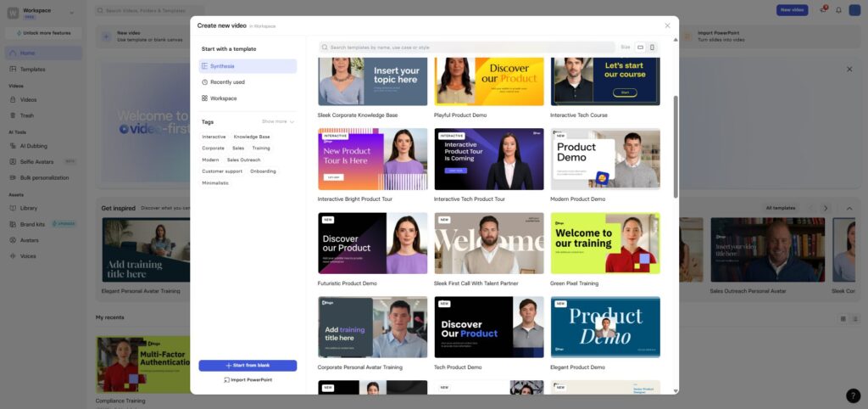The image size is (868, 409).
Task: Click All templates button
Action: pyautogui.click(x=781, y=209)
